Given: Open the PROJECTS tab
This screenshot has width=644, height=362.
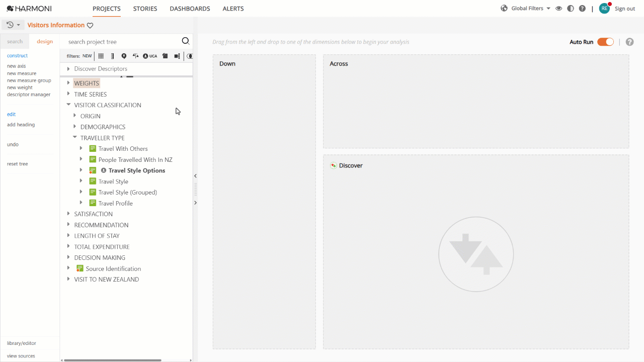Looking at the screenshot, I should pos(107,9).
